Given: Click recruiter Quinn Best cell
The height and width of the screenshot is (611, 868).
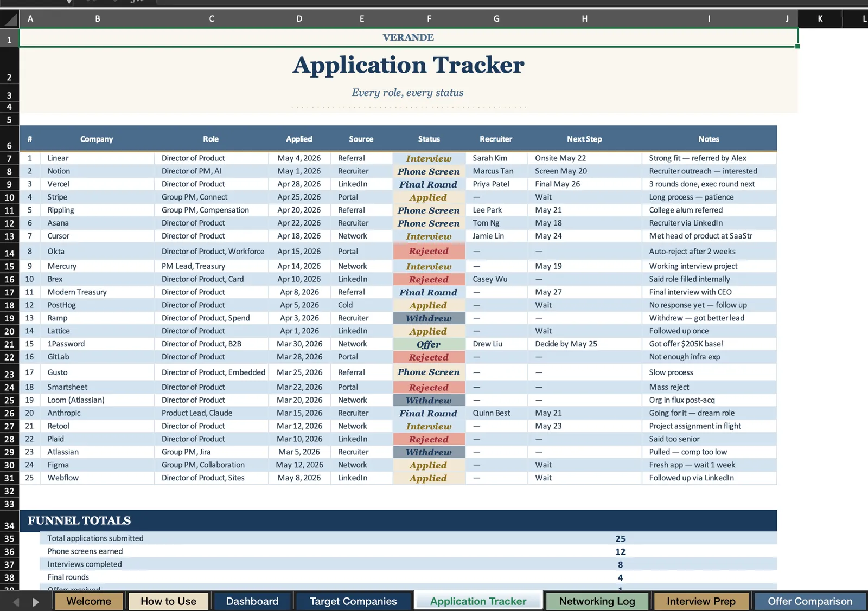Looking at the screenshot, I should 496,413.
